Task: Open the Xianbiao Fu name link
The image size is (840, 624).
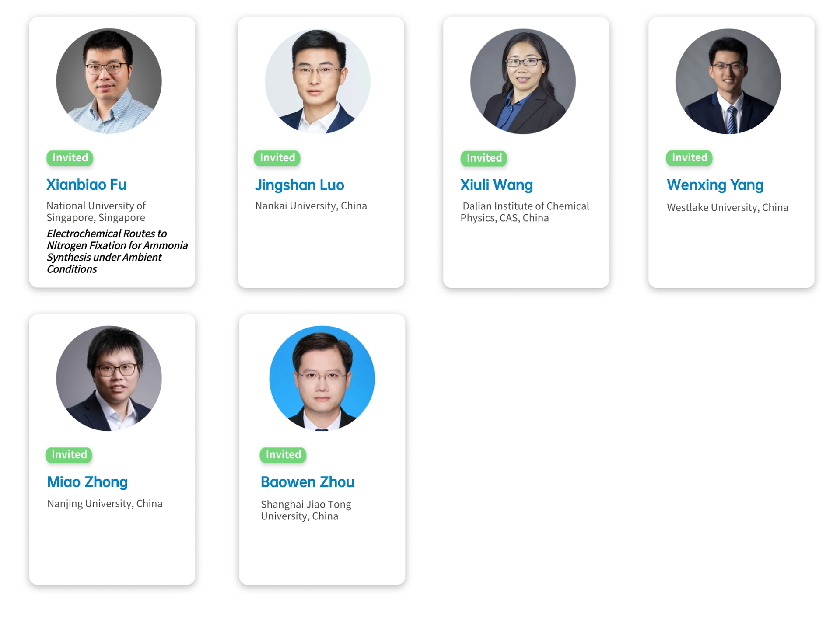Action: 86,185
